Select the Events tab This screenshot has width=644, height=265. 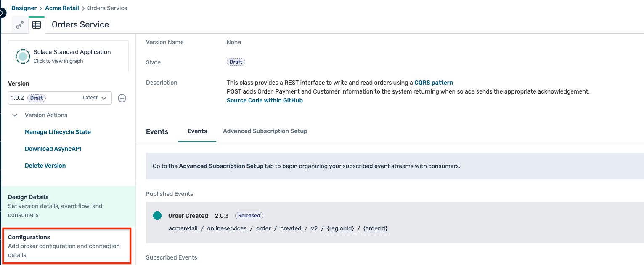[x=197, y=131]
